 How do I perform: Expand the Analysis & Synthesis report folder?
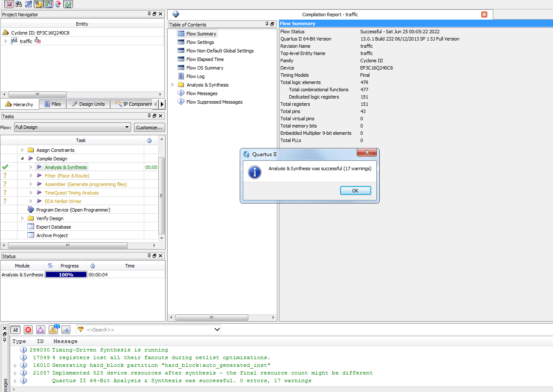click(173, 85)
